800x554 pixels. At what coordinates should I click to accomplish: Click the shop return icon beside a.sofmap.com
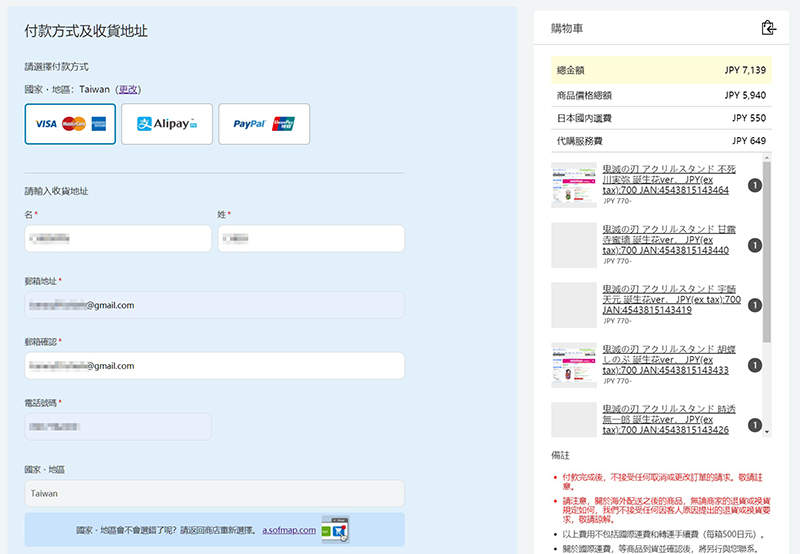pos(334,530)
